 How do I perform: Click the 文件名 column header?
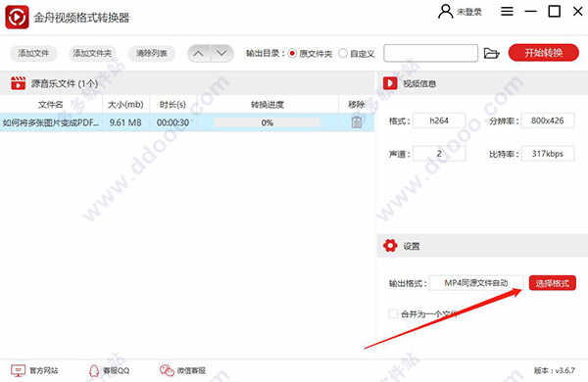(x=51, y=105)
